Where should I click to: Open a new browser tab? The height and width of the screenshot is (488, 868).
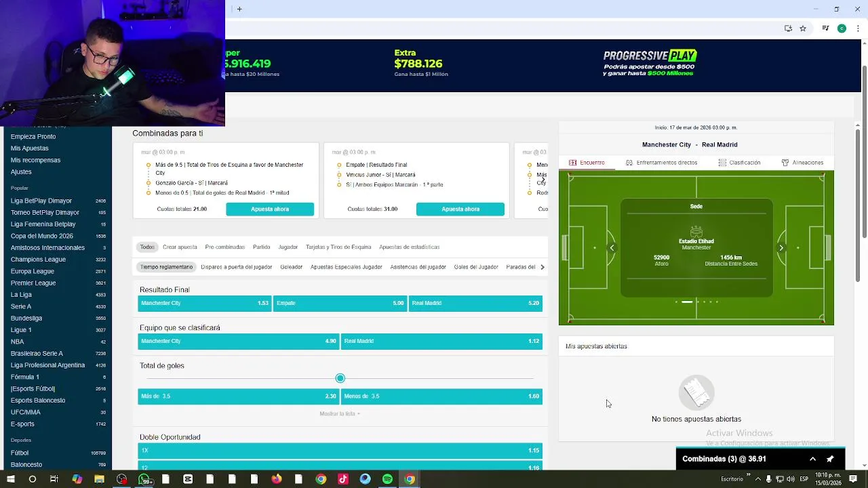pyautogui.click(x=239, y=9)
